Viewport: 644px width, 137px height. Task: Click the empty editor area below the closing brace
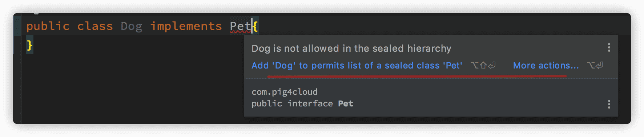point(131,87)
